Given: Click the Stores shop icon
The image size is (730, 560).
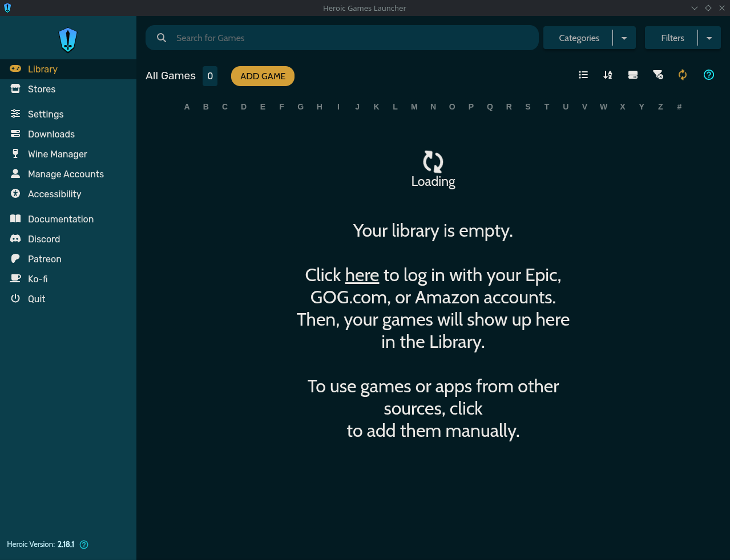Looking at the screenshot, I should tap(15, 88).
